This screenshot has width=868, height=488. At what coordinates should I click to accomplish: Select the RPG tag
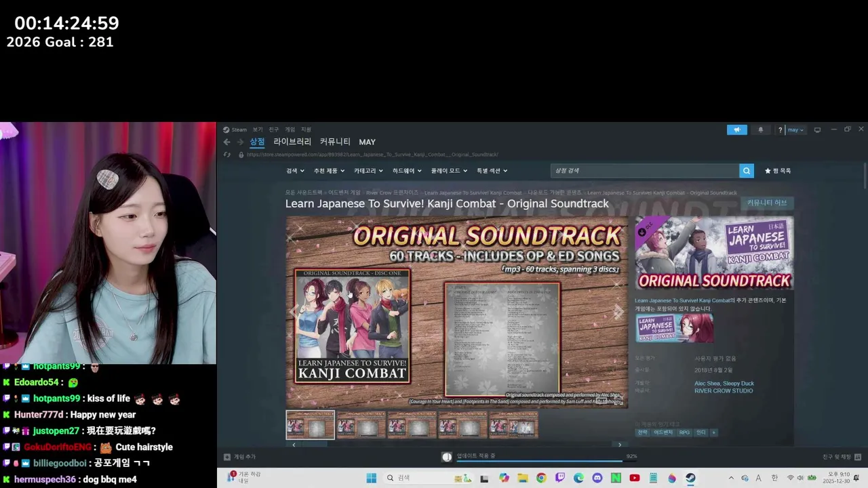coord(684,432)
